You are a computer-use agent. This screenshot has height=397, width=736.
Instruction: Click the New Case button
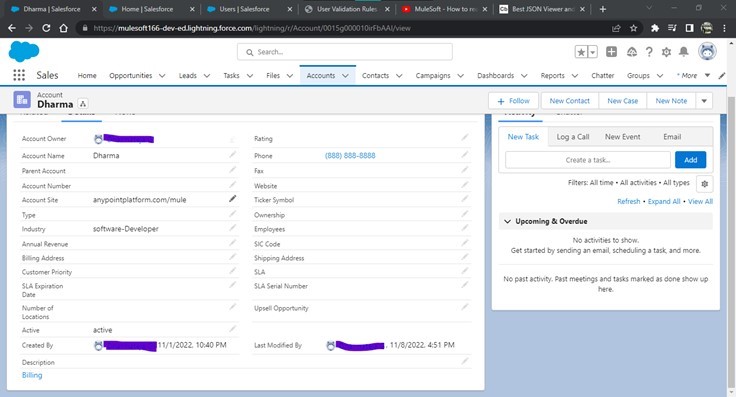tap(622, 101)
